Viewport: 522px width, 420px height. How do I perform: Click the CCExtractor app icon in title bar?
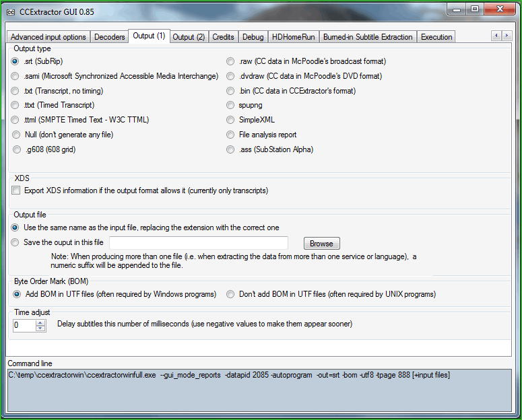[11, 11]
